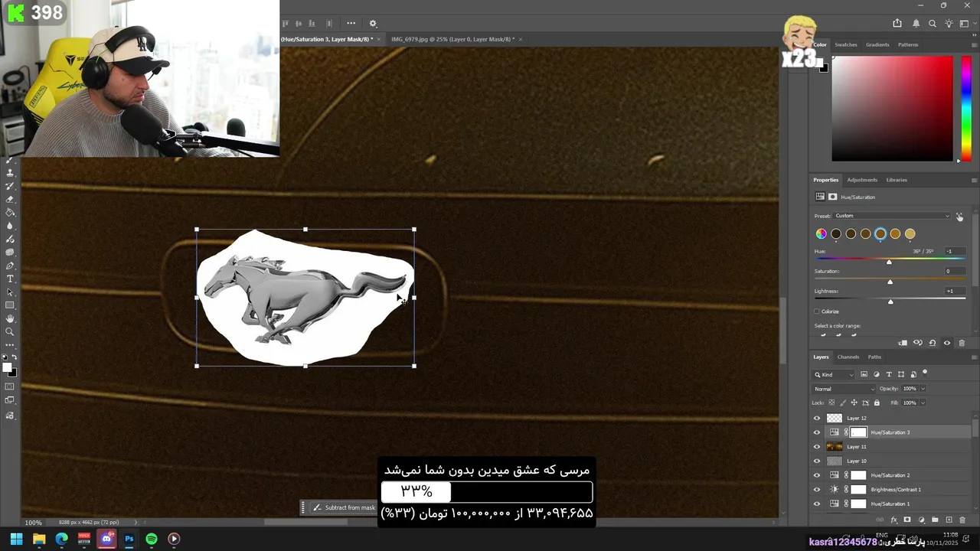Hide Hue/Saturation 2 layer eye

pos(817,475)
